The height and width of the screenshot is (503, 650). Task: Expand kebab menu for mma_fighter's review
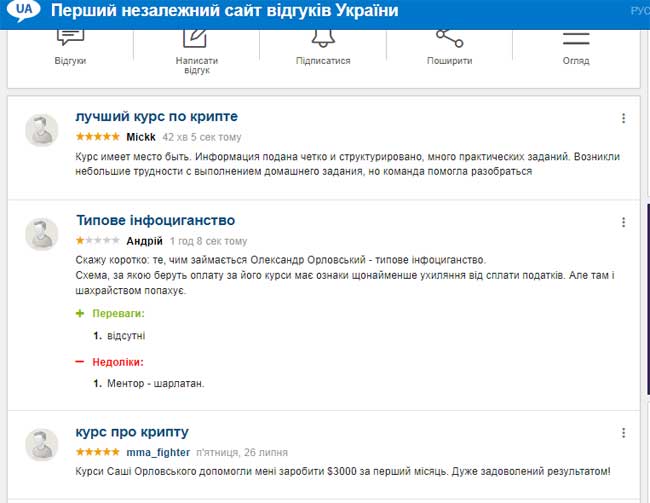click(x=623, y=434)
